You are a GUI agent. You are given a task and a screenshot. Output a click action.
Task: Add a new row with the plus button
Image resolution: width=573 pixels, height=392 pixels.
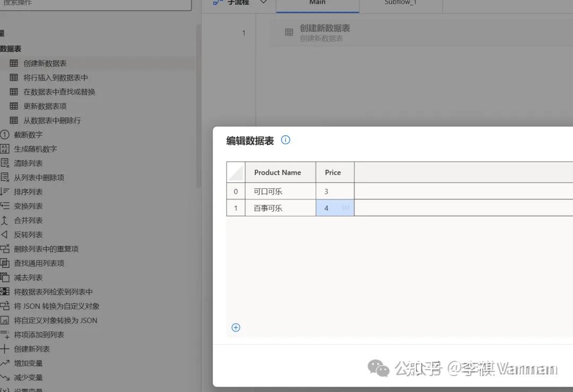pyautogui.click(x=236, y=327)
